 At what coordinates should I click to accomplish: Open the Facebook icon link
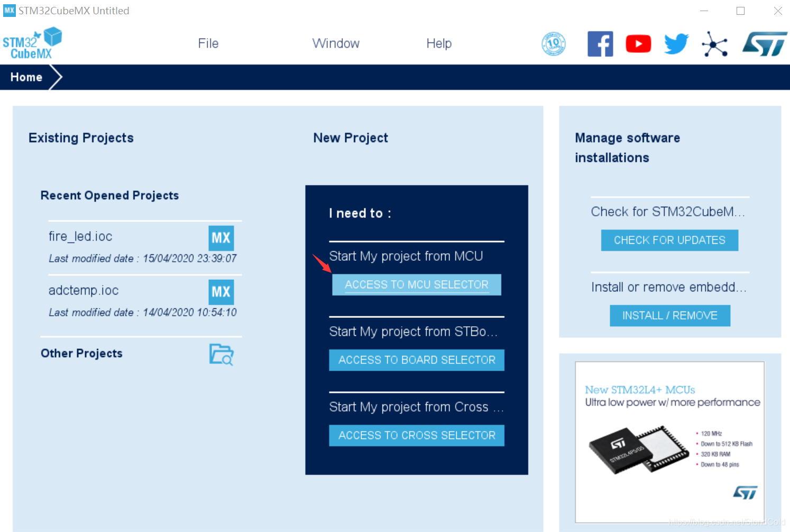pyautogui.click(x=600, y=44)
